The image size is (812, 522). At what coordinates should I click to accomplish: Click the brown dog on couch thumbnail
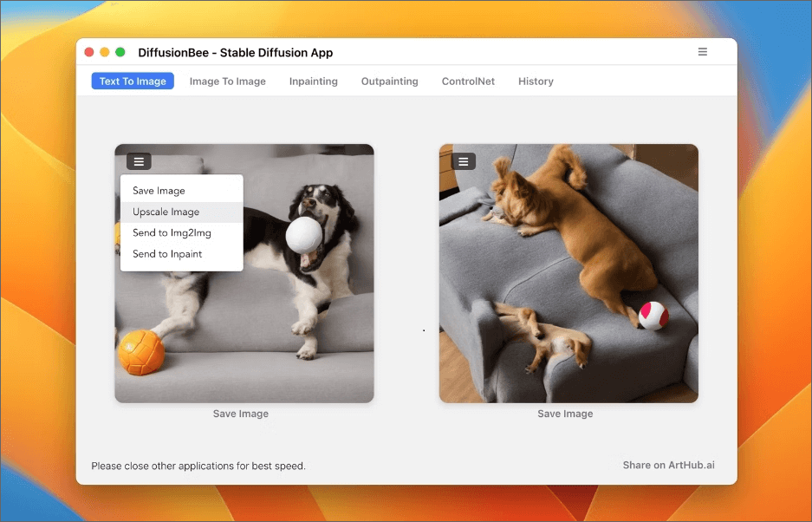click(568, 273)
